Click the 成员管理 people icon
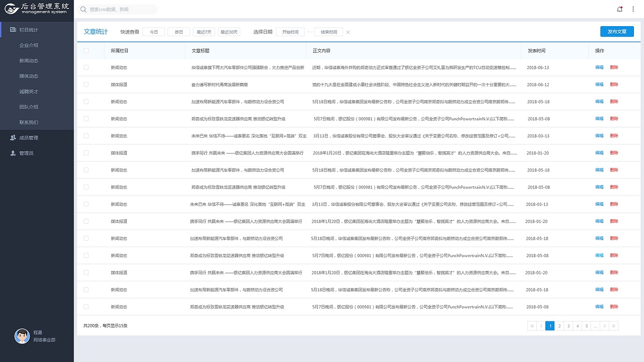The width and height of the screenshot is (644, 362). [x=13, y=138]
